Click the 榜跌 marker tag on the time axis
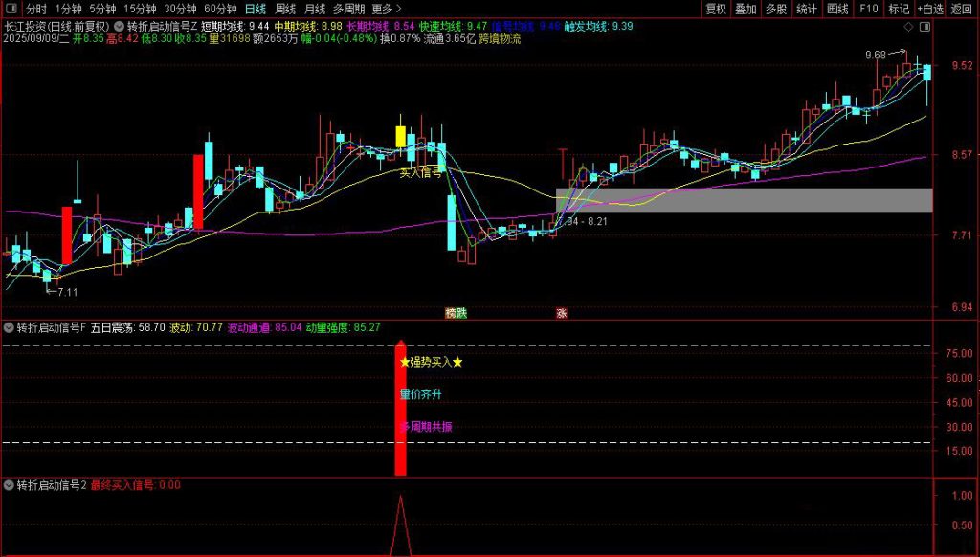 click(457, 313)
